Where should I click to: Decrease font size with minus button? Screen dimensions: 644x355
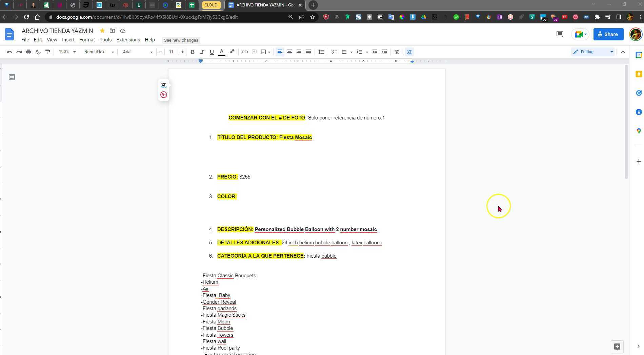coord(160,52)
